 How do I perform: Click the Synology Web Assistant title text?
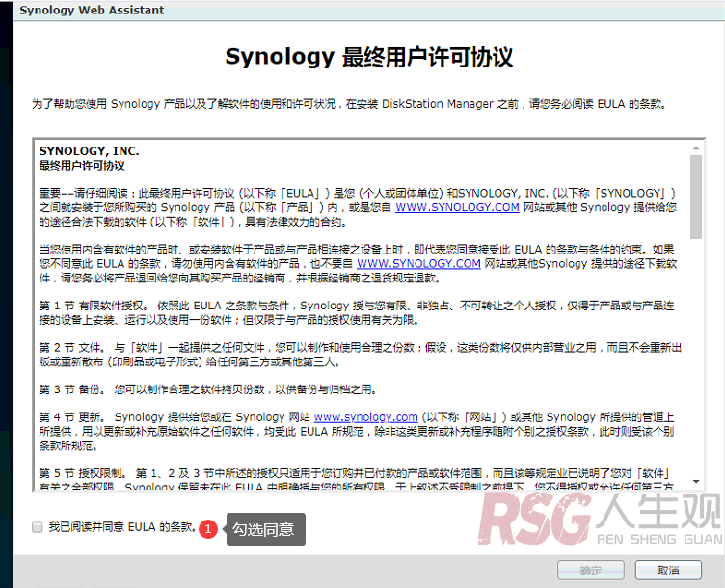point(92,11)
